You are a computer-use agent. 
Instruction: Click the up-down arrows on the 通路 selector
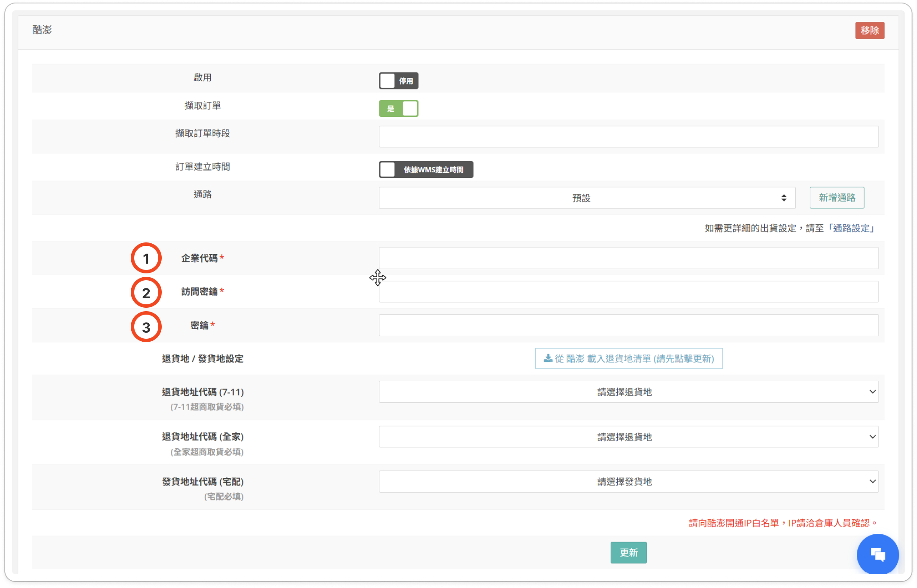click(x=784, y=198)
